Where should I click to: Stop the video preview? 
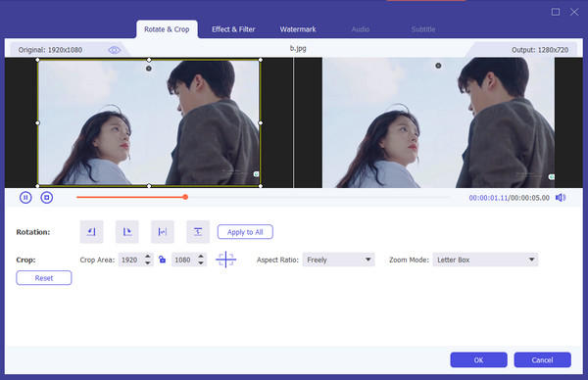pyautogui.click(x=47, y=198)
